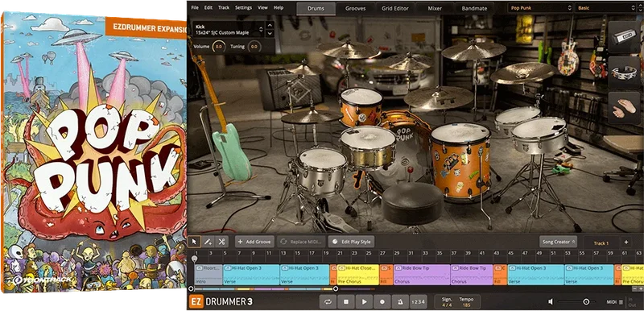This screenshot has width=644, height=311.
Task: Click the loop range end handle
Action: pos(336,288)
